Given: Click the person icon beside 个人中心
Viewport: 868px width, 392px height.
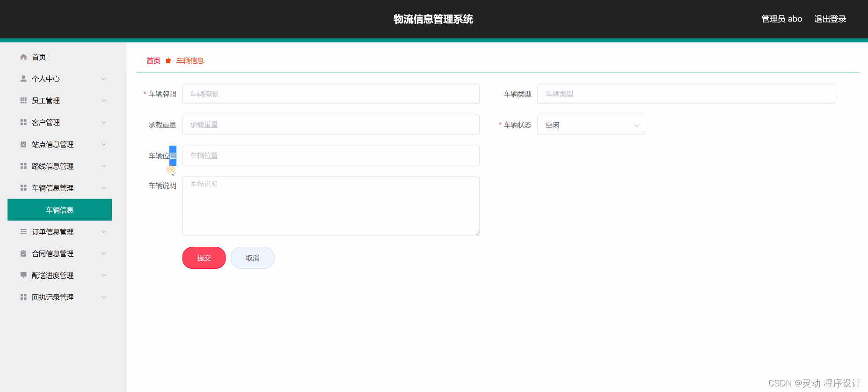Looking at the screenshot, I should (23, 79).
